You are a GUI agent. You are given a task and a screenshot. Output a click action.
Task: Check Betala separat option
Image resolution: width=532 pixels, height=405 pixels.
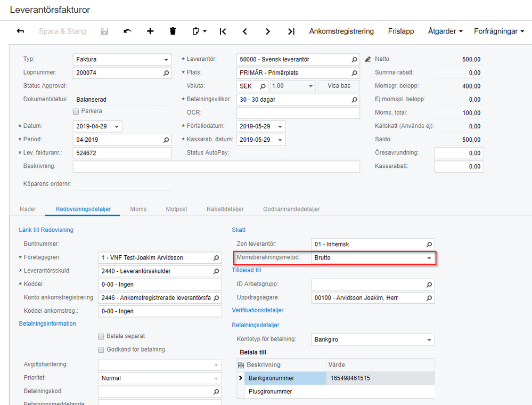point(101,336)
